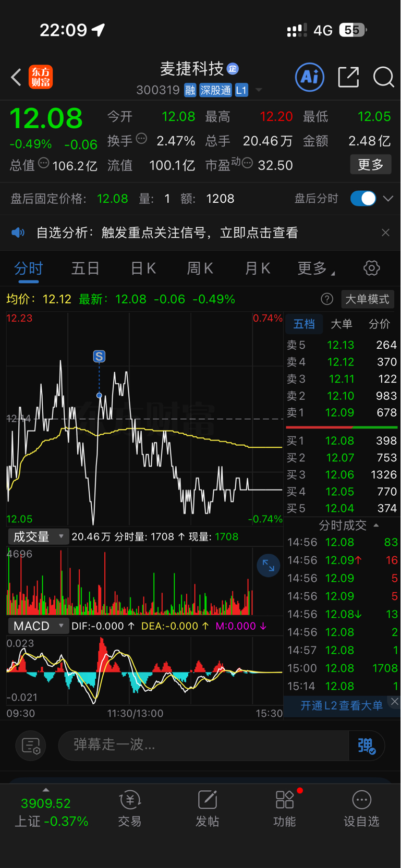
Task: Dismiss the 自选分析 notice
Action: pyautogui.click(x=385, y=233)
